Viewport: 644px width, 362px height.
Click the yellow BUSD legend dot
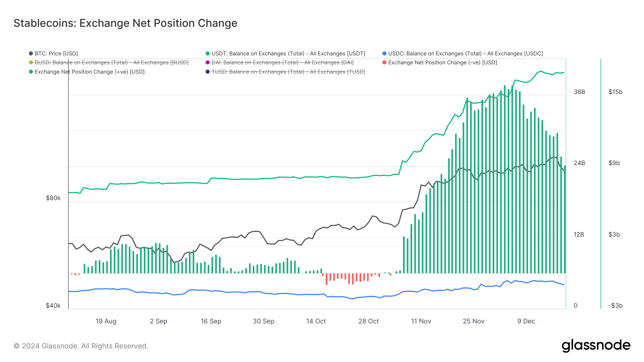31,63
